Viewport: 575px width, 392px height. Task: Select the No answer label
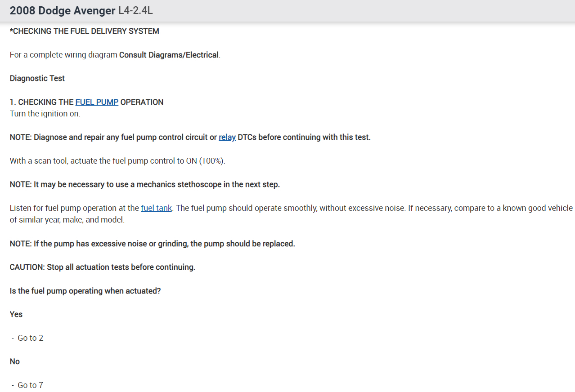pos(15,361)
